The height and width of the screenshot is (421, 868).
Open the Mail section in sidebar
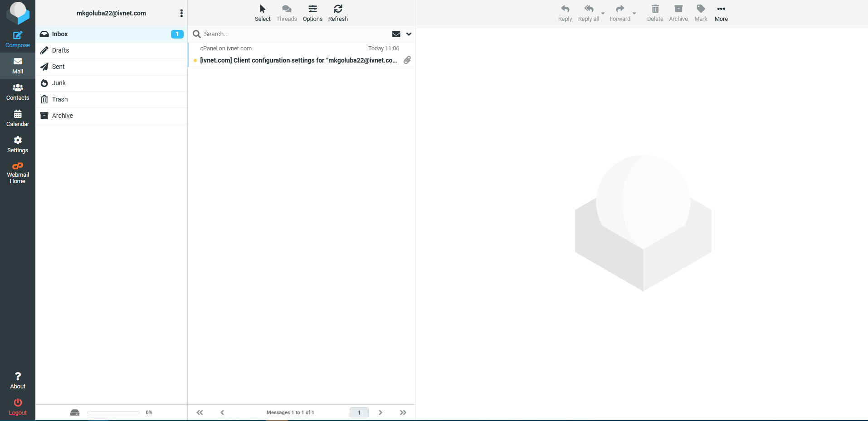pos(18,66)
